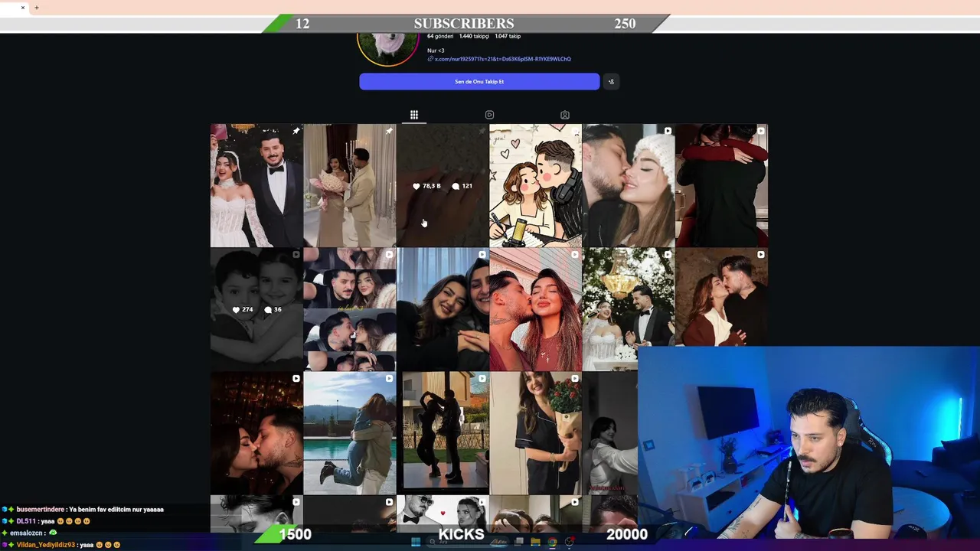This screenshot has height=551, width=980.
Task: Open the hugging couple red top post
Action: [721, 185]
